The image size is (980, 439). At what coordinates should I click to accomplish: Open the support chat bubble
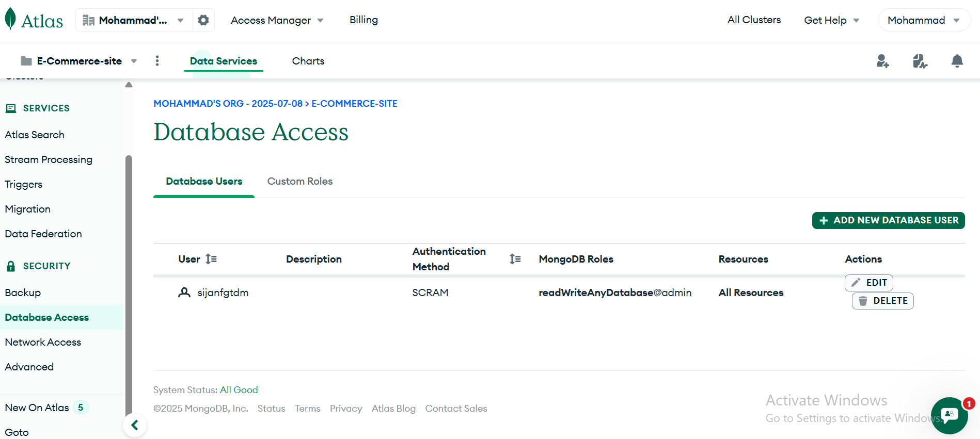click(x=949, y=415)
